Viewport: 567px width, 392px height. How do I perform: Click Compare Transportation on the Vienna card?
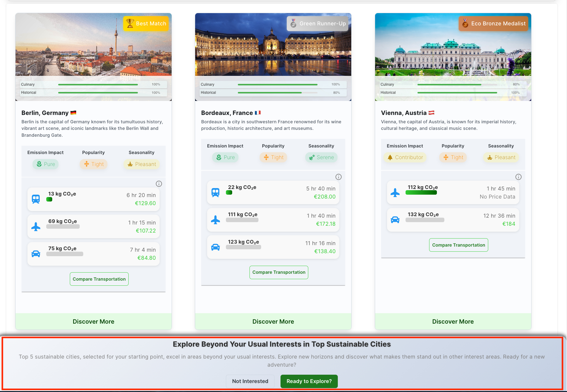tap(459, 245)
